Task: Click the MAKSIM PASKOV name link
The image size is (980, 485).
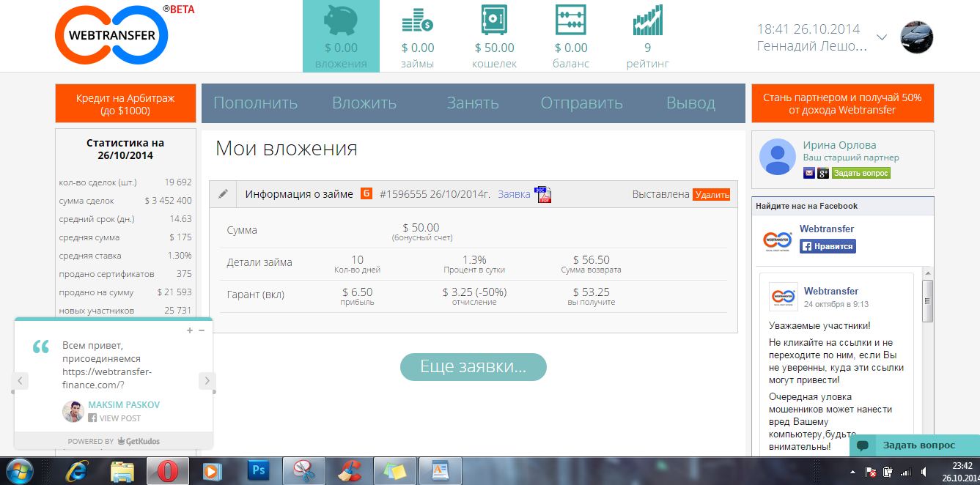Action: click(124, 404)
